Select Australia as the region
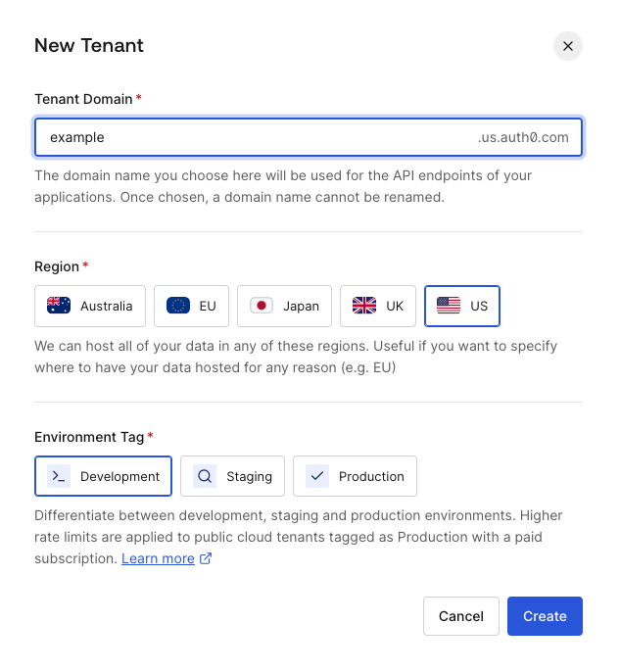Image resolution: width=620 pixels, height=672 pixels. click(90, 306)
